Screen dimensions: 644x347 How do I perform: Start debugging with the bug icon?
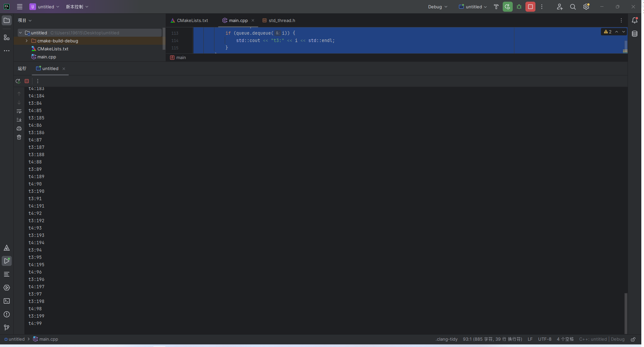[519, 7]
